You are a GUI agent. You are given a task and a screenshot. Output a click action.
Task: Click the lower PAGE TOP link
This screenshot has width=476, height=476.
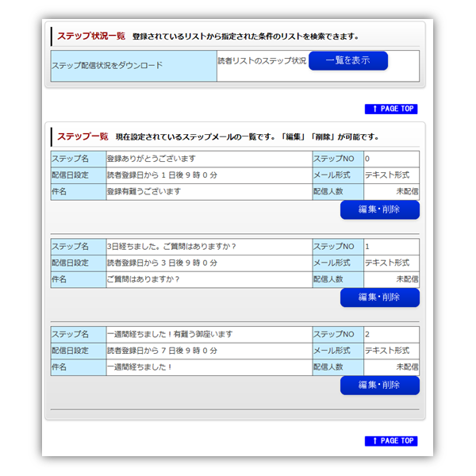tap(391, 441)
